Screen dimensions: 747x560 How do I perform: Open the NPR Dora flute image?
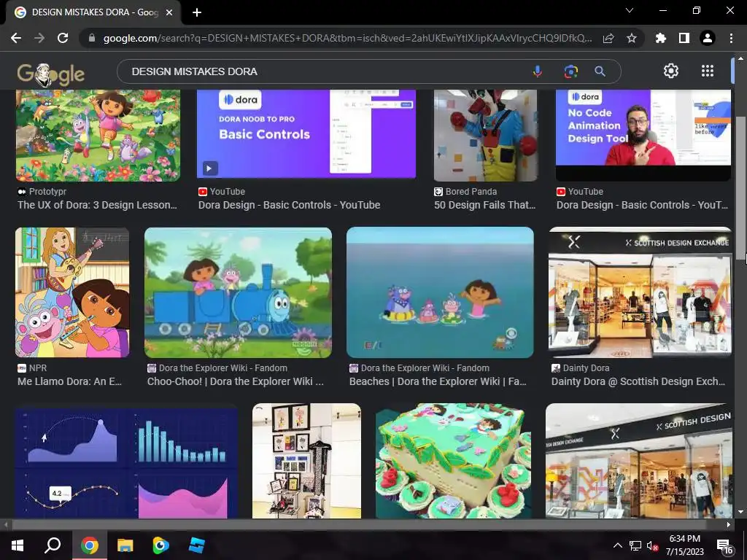click(72, 292)
